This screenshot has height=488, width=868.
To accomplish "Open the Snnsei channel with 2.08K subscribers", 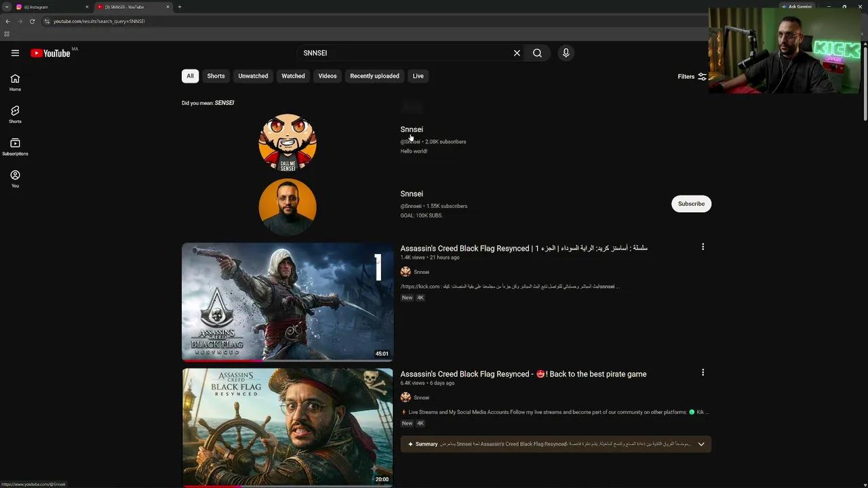I will click(x=412, y=129).
